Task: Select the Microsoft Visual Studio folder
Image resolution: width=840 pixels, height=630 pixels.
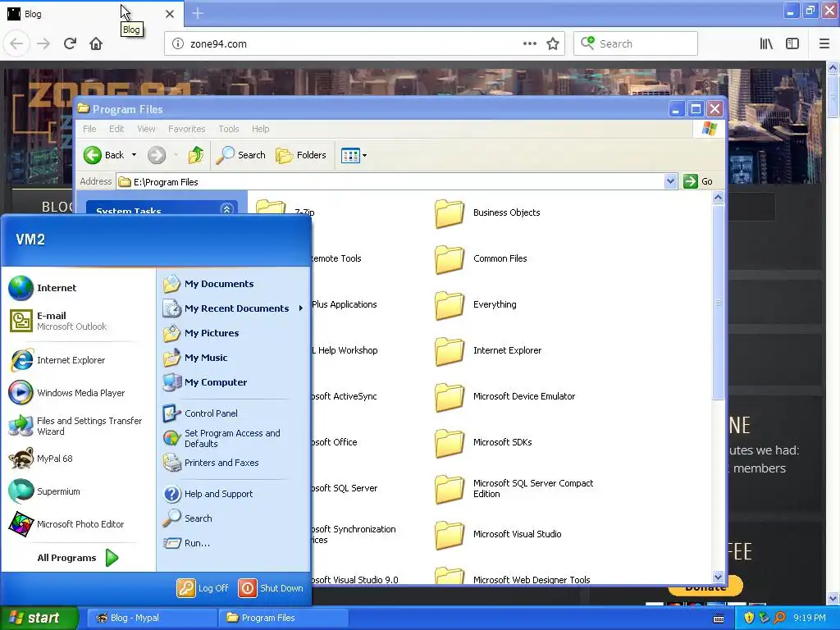Action: coord(498,535)
